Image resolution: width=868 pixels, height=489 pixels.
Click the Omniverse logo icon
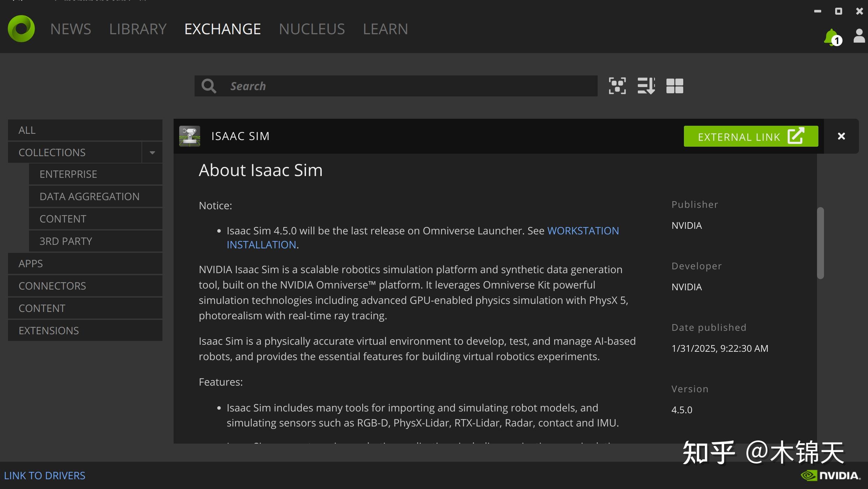point(21,29)
